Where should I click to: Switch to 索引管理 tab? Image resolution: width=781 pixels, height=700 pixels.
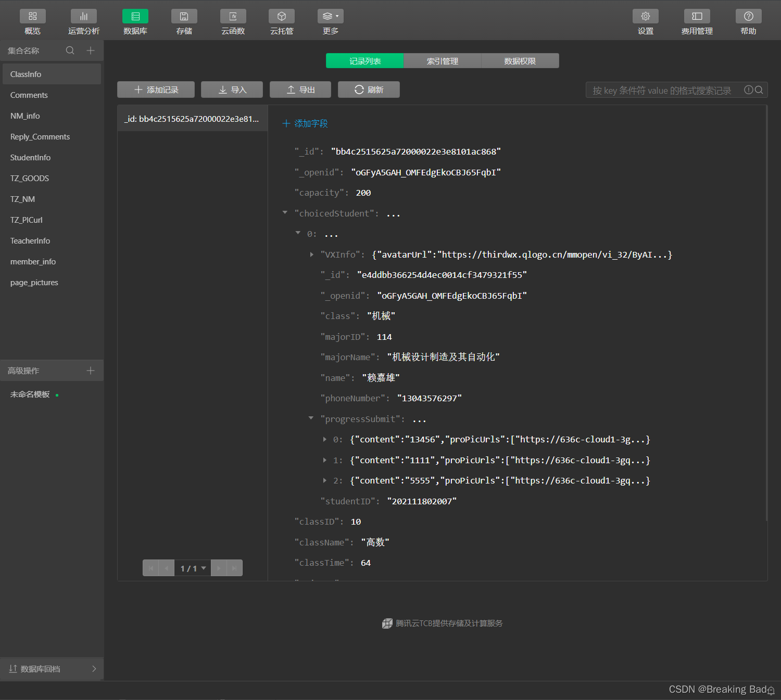443,61
